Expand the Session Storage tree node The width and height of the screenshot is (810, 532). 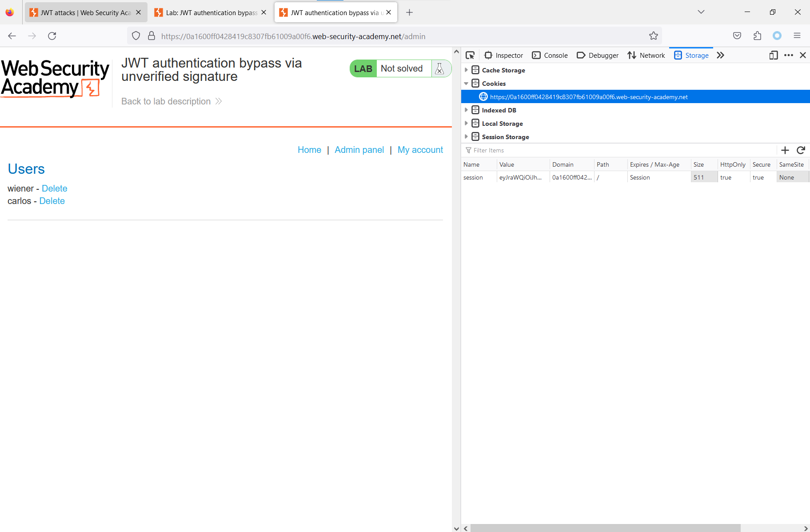click(466, 136)
